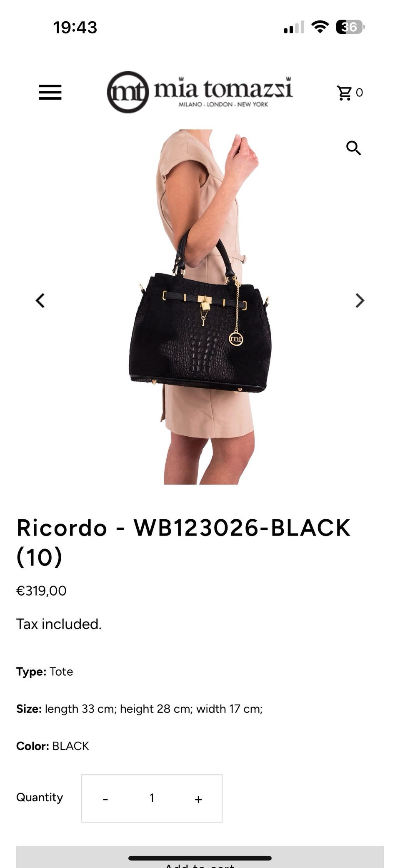
Task: Open the shopping cart icon
Action: 344,93
